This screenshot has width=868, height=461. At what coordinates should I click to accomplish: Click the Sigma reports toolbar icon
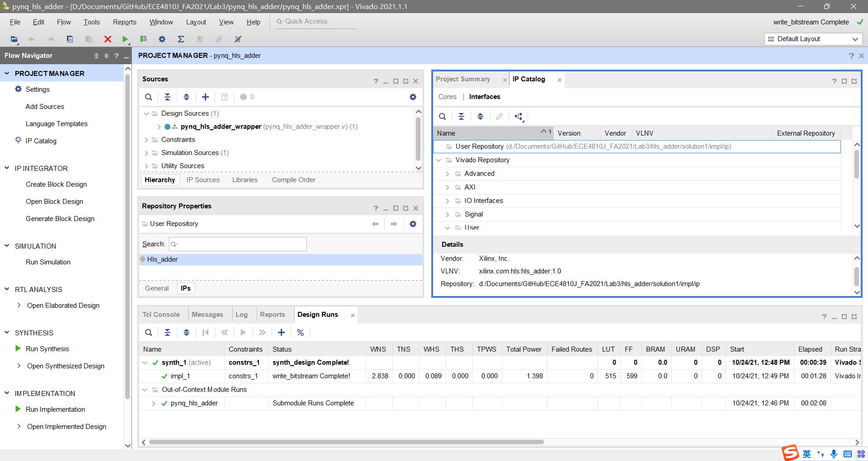click(181, 39)
